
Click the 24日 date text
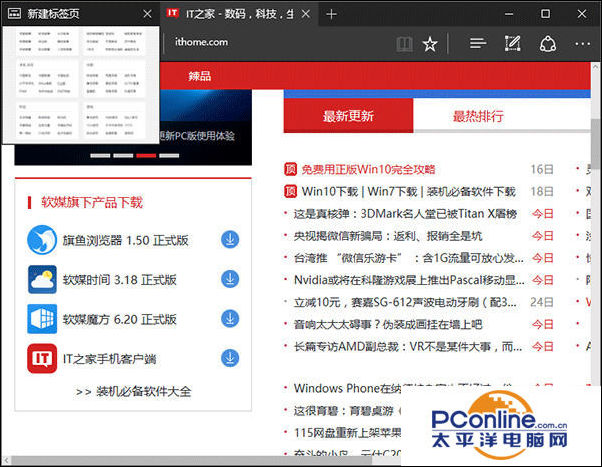pos(542,302)
